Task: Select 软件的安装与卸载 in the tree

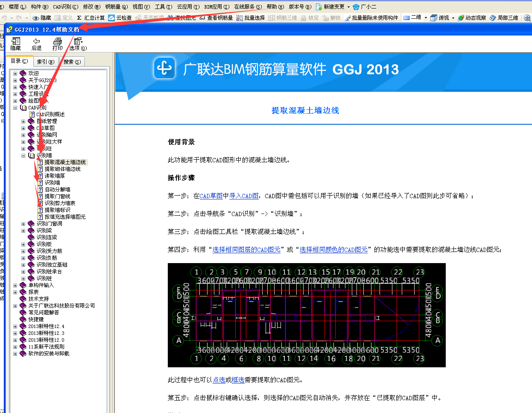Action: tap(49, 354)
